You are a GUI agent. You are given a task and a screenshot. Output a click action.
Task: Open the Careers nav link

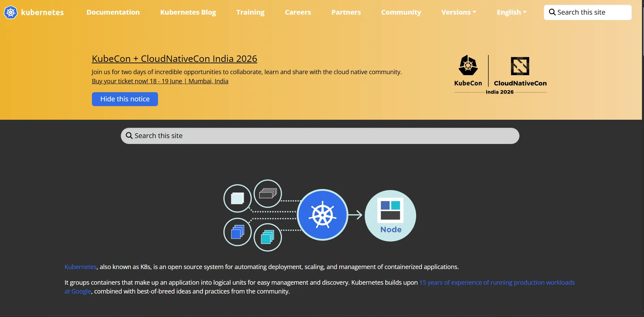[x=298, y=12]
